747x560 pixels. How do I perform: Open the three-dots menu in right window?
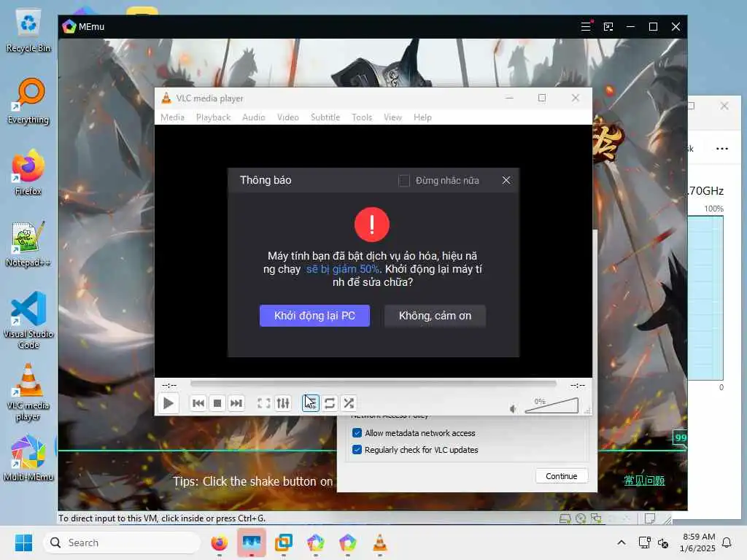721,149
